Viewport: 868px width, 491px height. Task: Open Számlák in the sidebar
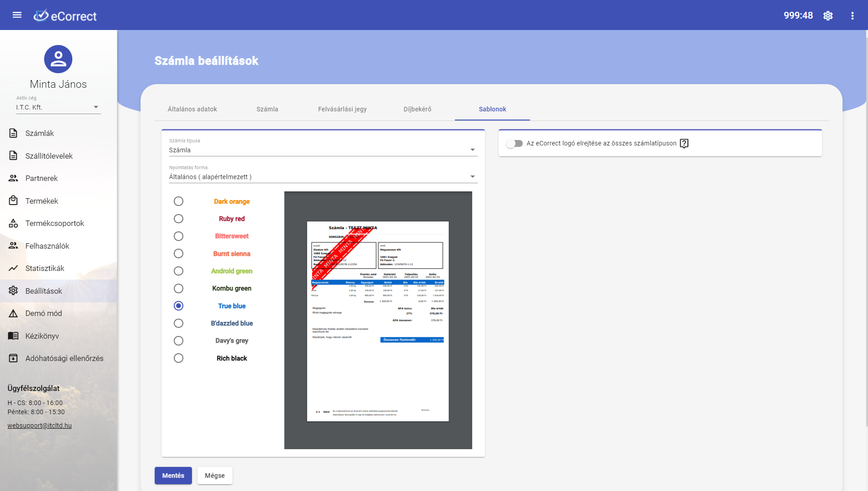coord(58,133)
